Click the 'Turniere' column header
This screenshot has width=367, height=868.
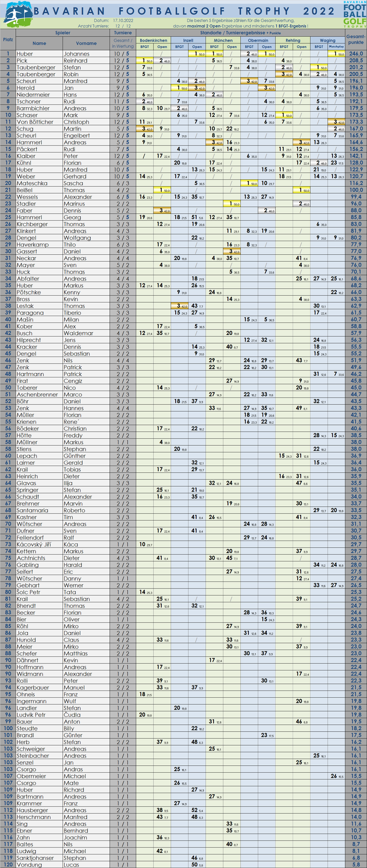point(123,33)
